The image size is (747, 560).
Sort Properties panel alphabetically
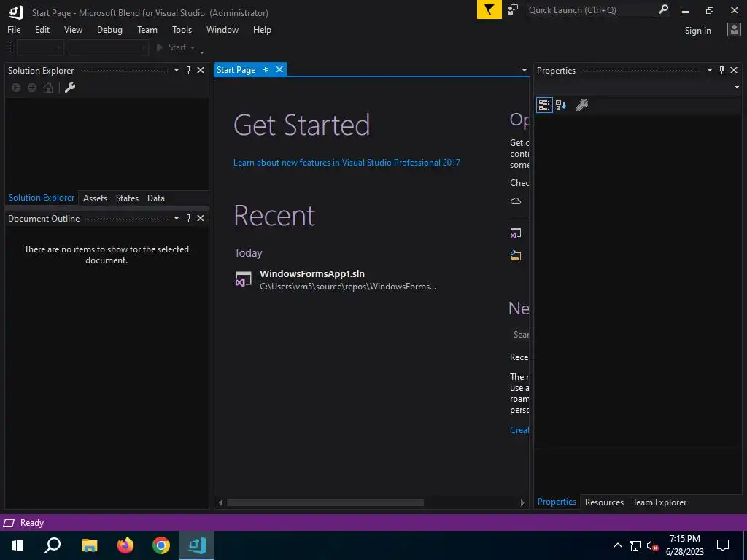click(x=561, y=105)
